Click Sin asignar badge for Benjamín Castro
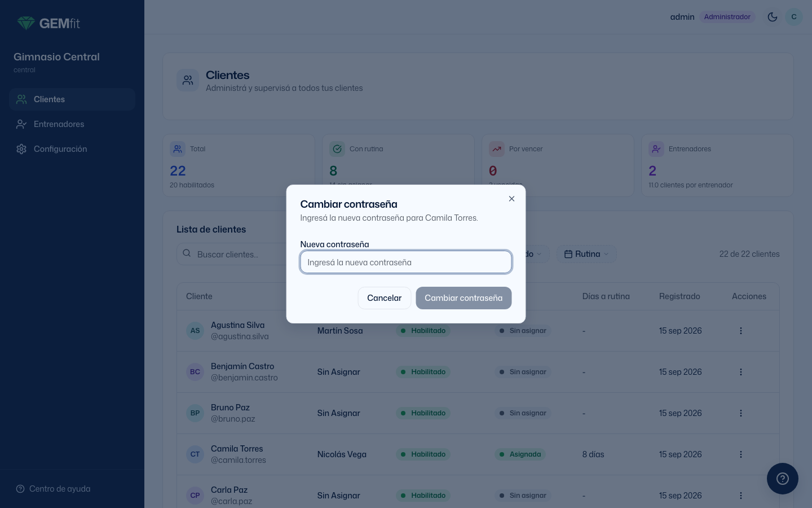812x508 pixels. (x=523, y=372)
